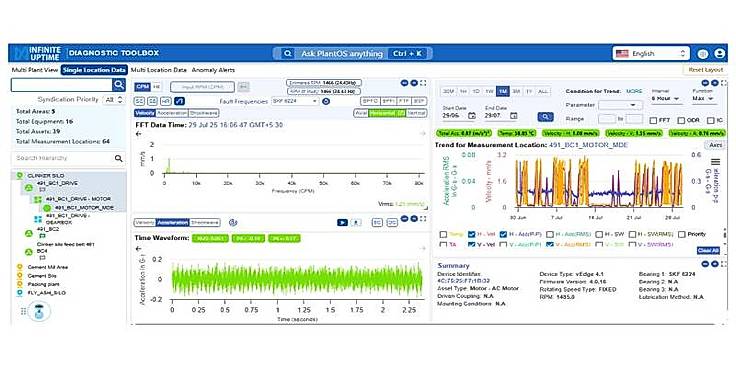Click the PlantOS search magnifier icon
Viewport: 736px width, 368px height.
(287, 54)
